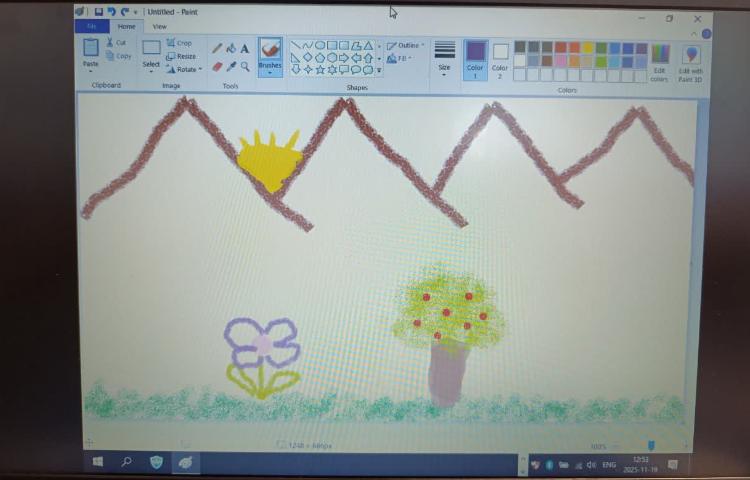
Task: Open the Windows Start menu
Action: click(98, 463)
